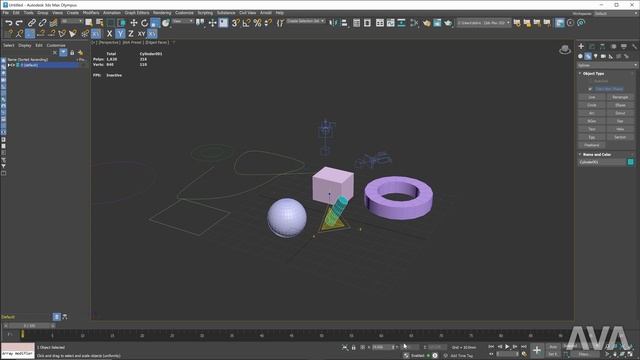This screenshot has height=360, width=640.
Task: Choose the Select Object tool
Action: point(89,23)
